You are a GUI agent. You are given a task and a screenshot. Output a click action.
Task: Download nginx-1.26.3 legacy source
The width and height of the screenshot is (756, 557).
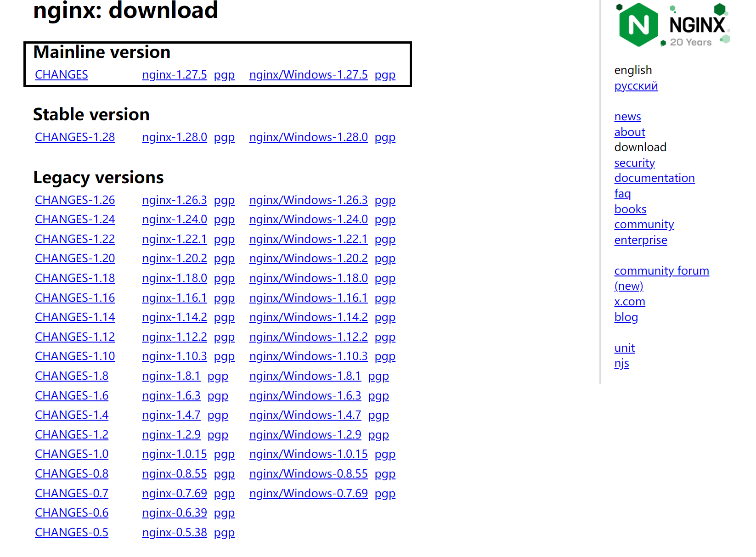pos(175,200)
